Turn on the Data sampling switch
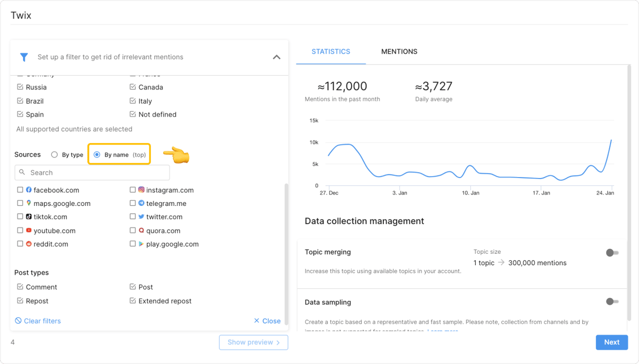 pyautogui.click(x=612, y=302)
